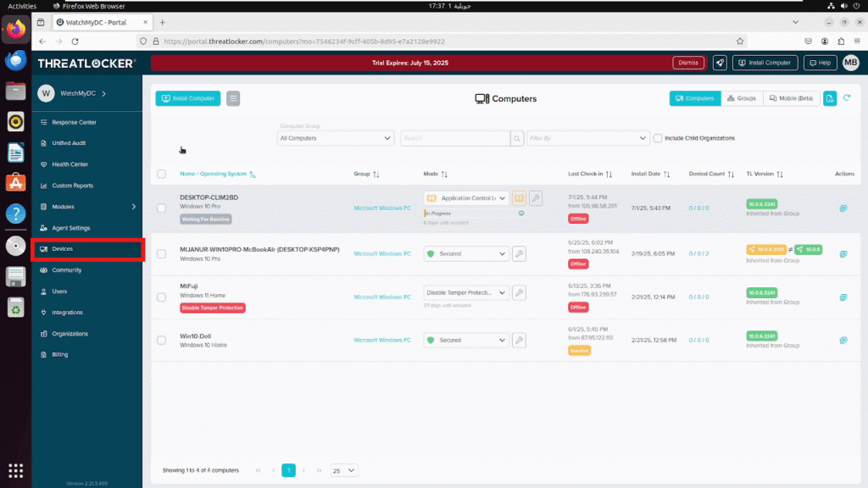Viewport: 868px width, 488px height.
Task: Click the search magnifier icon
Action: 517,138
